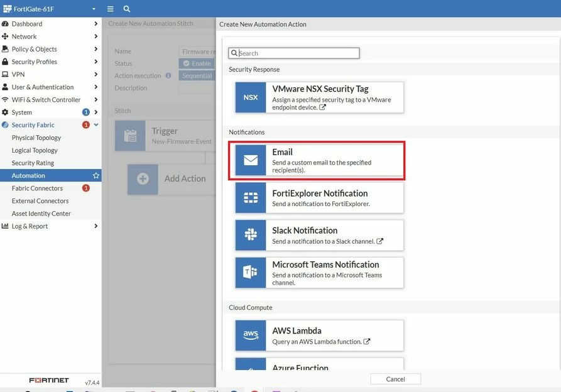Click the Network icon in sidebar
This screenshot has width=561, height=392.
5,36
